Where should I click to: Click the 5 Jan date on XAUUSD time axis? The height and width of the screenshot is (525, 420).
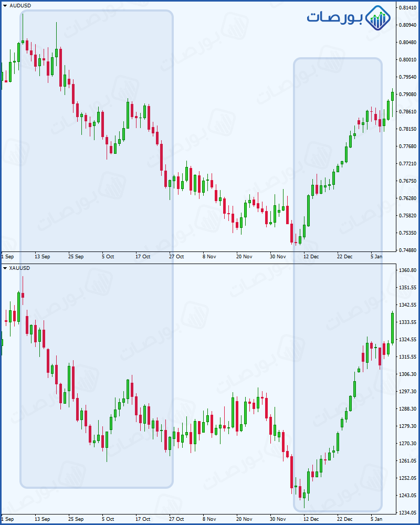(x=376, y=519)
